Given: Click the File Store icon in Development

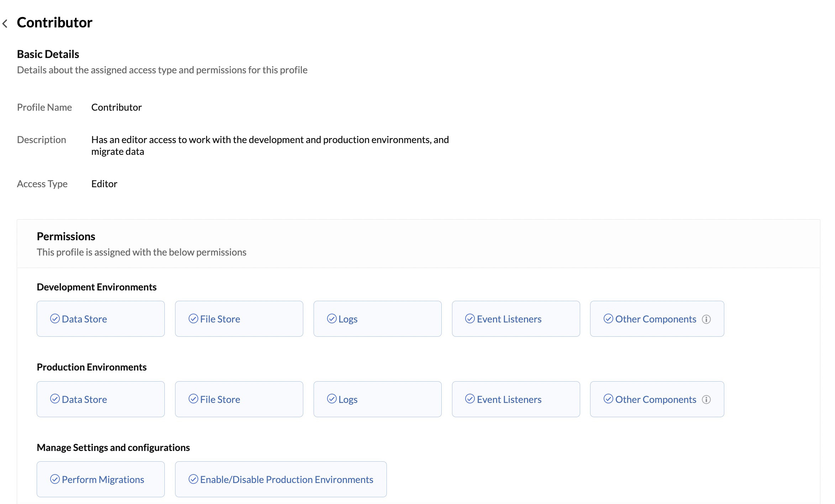Looking at the screenshot, I should click(x=193, y=319).
